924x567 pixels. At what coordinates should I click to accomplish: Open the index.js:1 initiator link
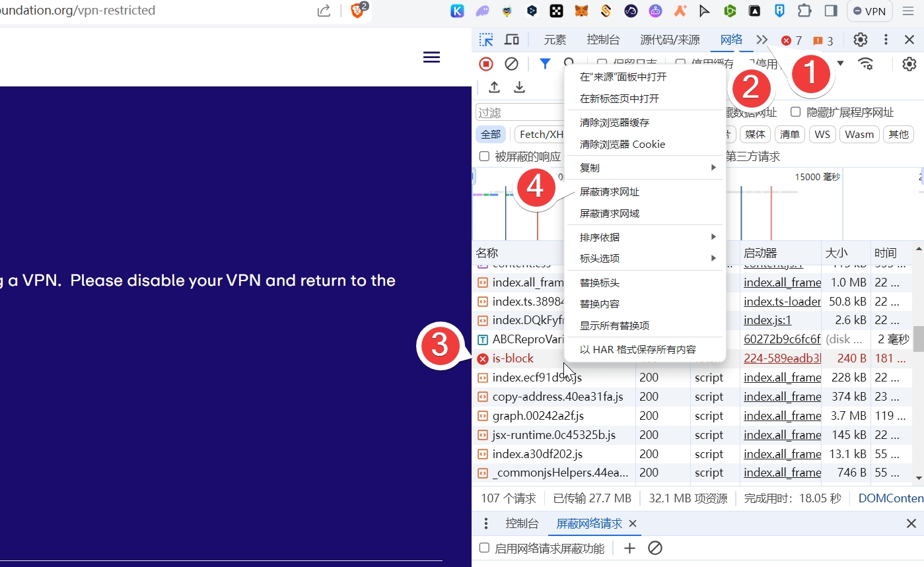(767, 320)
